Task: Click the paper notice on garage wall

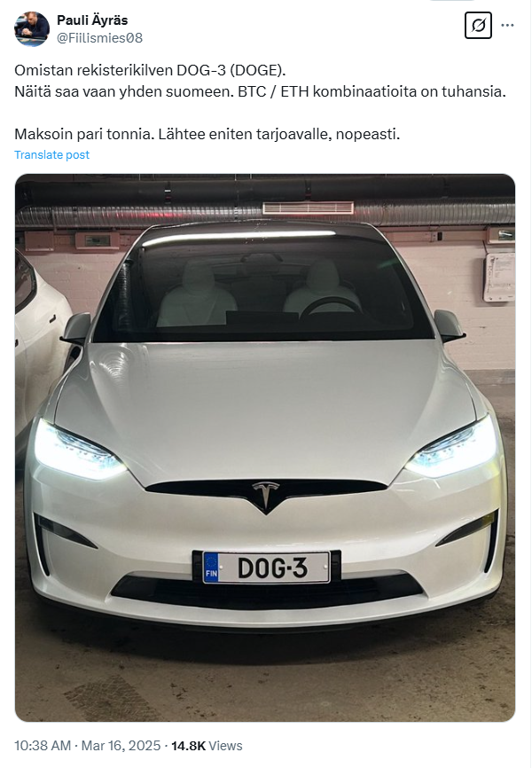Action: pyautogui.click(x=498, y=277)
